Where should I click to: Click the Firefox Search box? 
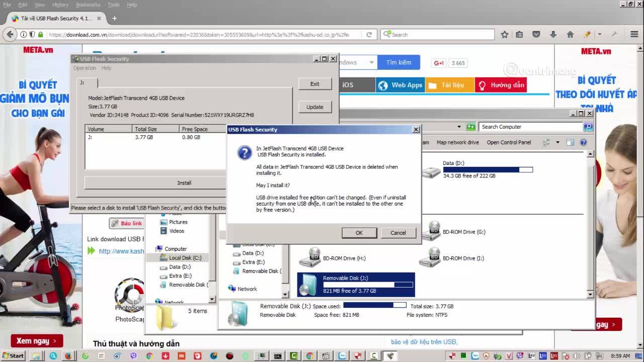[x=438, y=35]
